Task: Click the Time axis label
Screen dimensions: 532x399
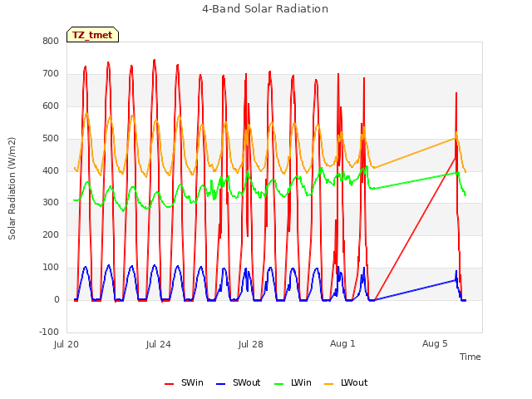Action: [x=470, y=357]
